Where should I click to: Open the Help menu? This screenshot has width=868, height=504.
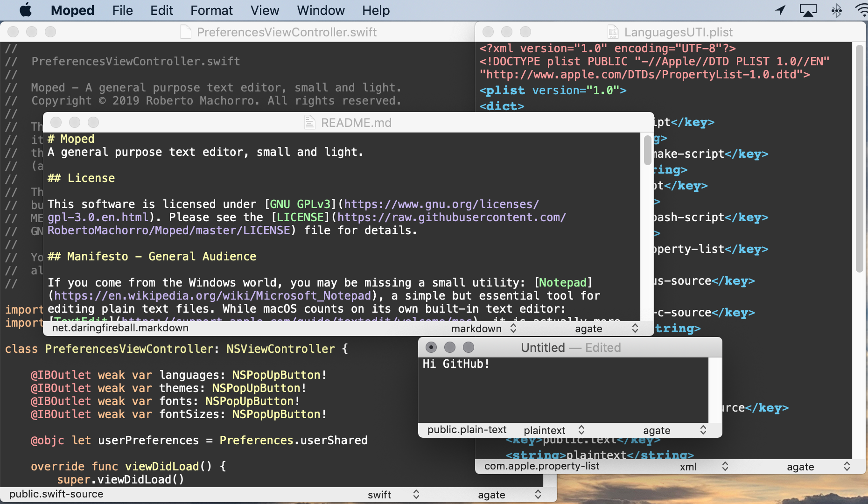tap(376, 10)
